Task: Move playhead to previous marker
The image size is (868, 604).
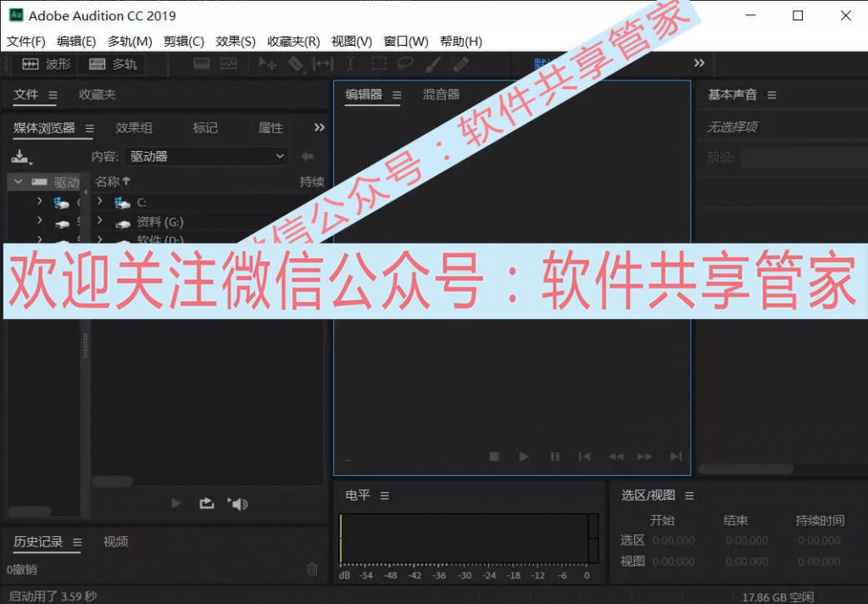Action: [x=585, y=456]
